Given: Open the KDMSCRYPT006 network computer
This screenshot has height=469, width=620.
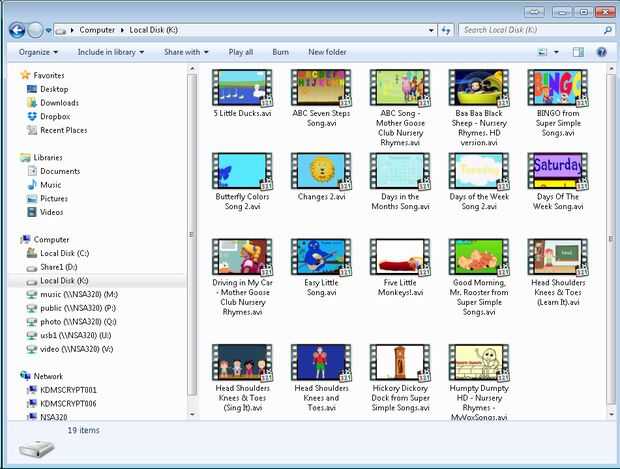Looking at the screenshot, I should pyautogui.click(x=62, y=403).
